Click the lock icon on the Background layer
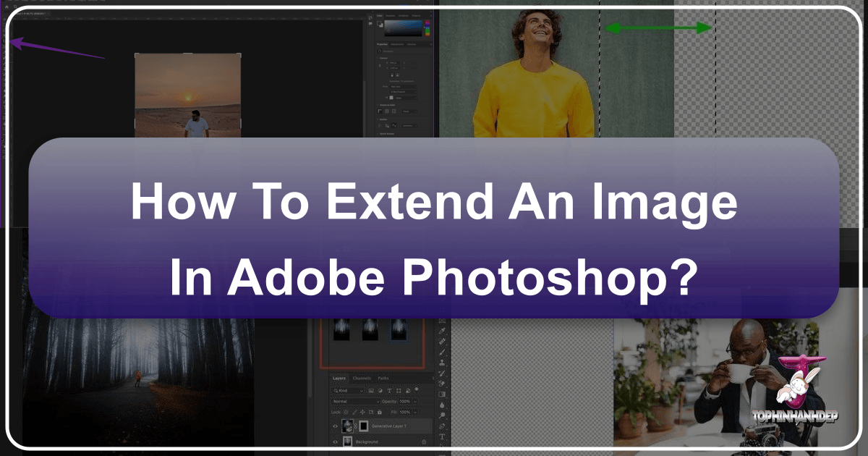Viewport: 868px width, 456px height. click(x=423, y=441)
